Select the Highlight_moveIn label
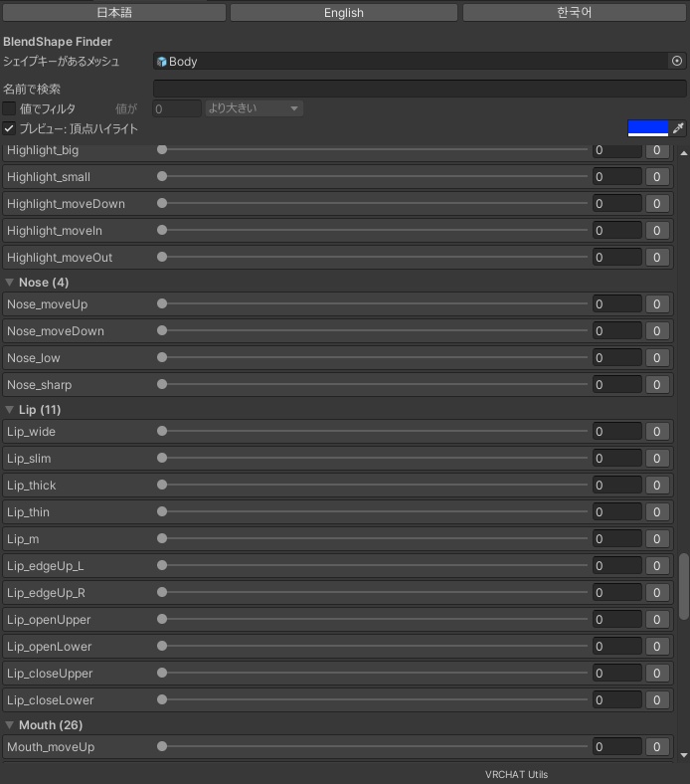The height and width of the screenshot is (784, 690). pos(55,231)
